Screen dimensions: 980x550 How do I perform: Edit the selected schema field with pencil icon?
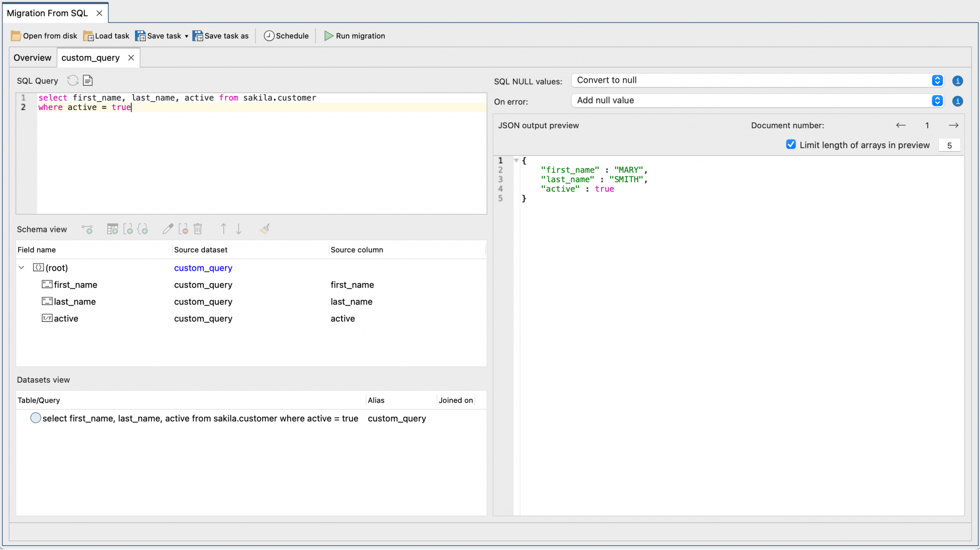(x=167, y=229)
